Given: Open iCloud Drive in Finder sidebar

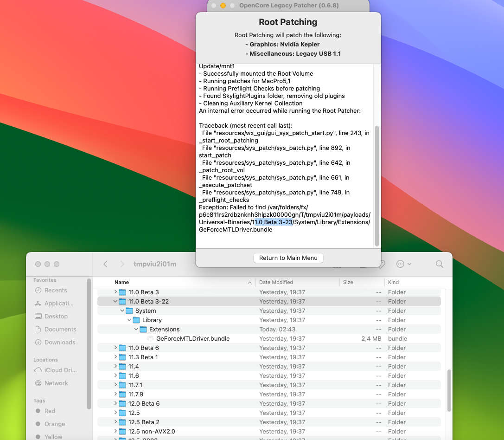Looking at the screenshot, I should (x=60, y=370).
